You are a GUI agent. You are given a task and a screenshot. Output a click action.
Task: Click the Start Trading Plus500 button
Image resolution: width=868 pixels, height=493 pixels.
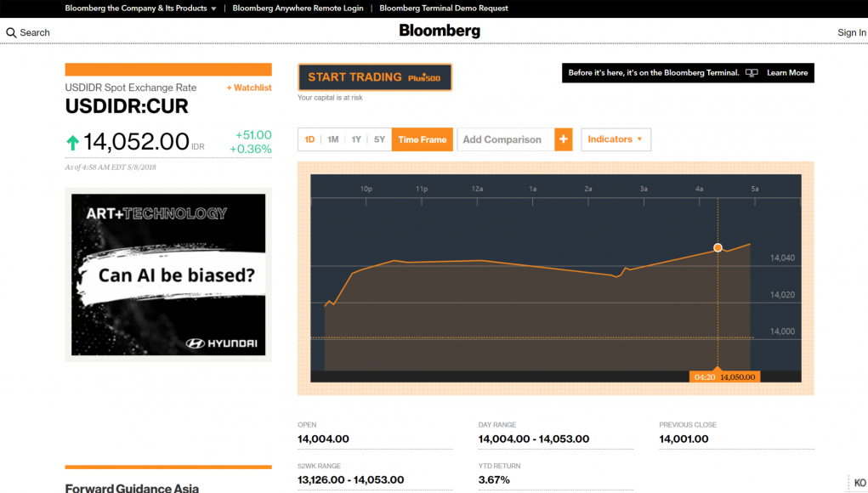[375, 77]
